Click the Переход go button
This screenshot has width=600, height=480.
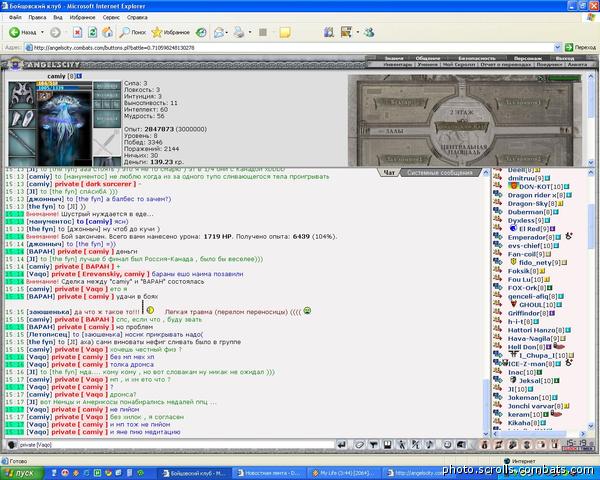580,47
